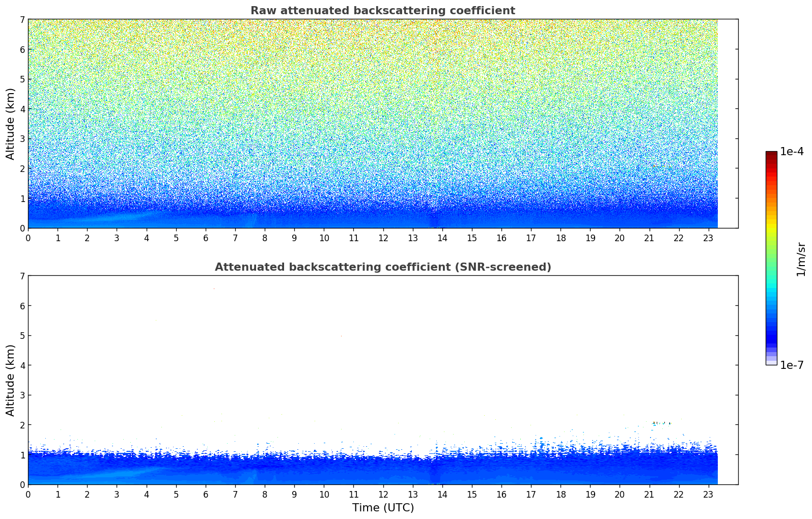The image size is (812, 519).
Task: Click the bottom plot's 'Altitude (km)' label
Action: 11,380
